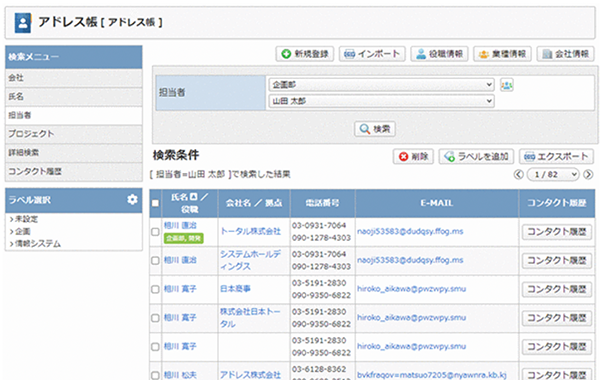Toggle the select-all checkbox in table header
600x380 pixels.
[155, 203]
